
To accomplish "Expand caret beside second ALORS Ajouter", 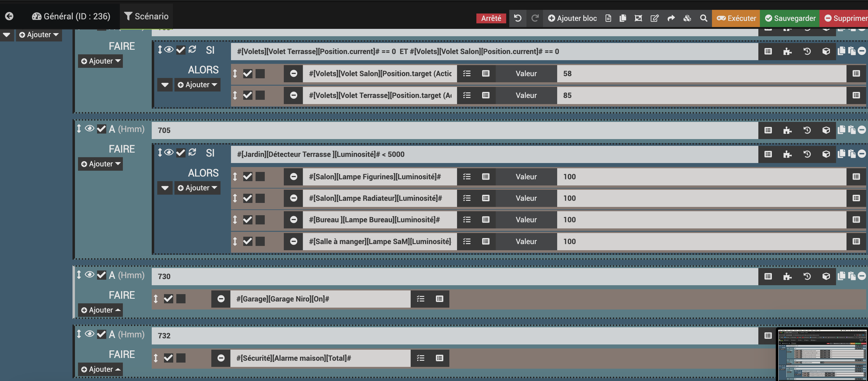I will pos(165,188).
